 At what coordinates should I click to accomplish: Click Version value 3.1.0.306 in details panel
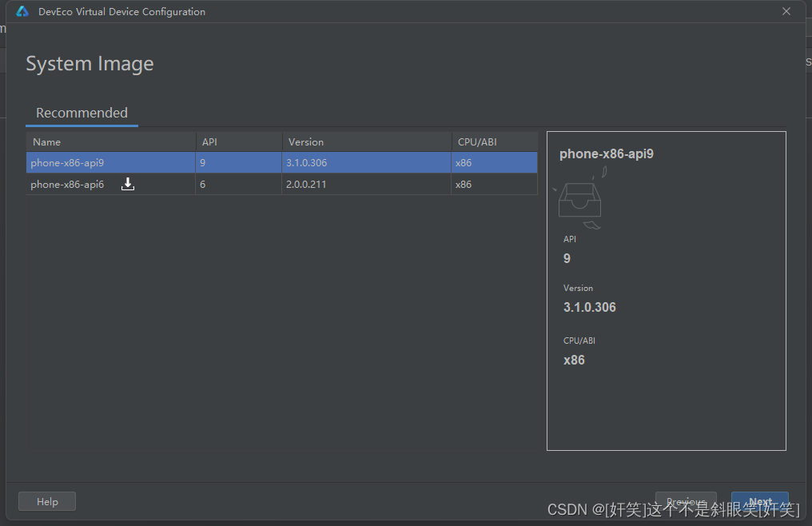pos(590,307)
